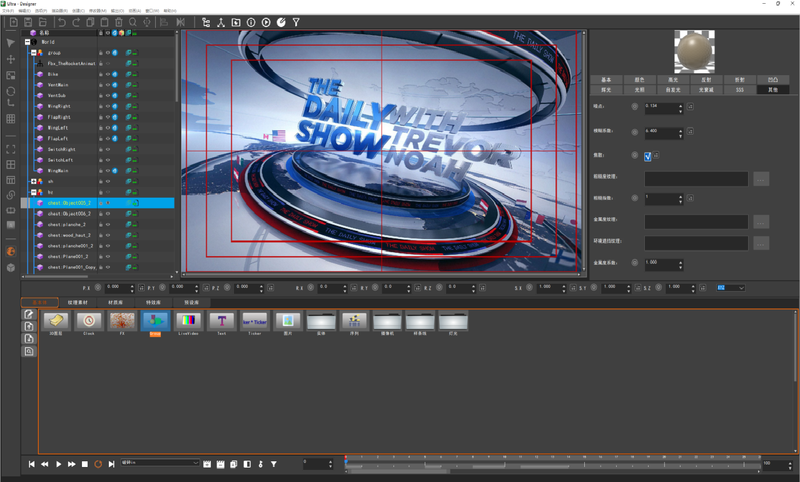
Task: Click browse button for third texture field
Action: click(x=761, y=243)
